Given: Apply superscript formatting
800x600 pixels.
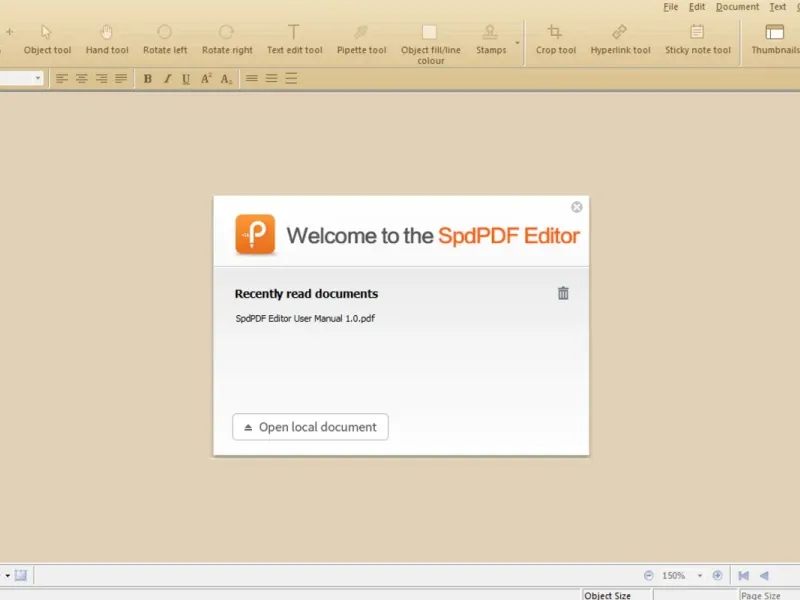Looking at the screenshot, I should point(206,79).
